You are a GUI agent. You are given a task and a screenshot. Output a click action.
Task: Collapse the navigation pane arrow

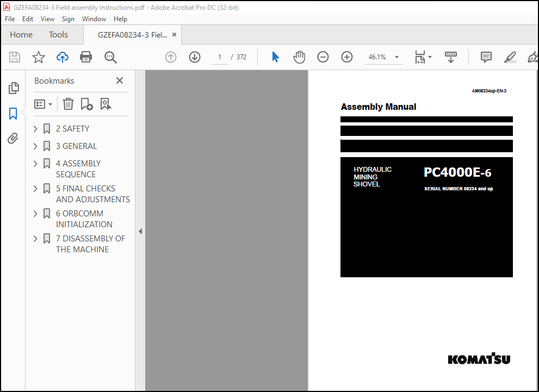click(140, 231)
